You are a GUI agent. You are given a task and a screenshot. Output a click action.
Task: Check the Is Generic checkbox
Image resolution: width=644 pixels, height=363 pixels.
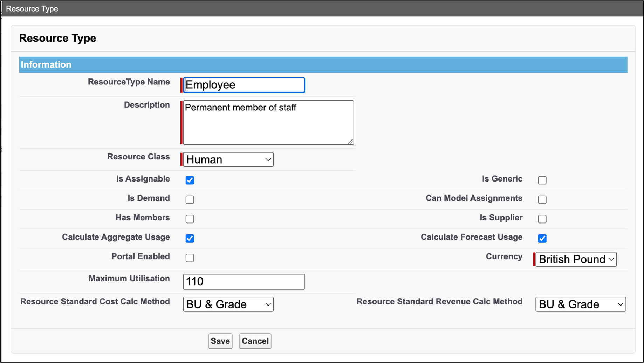coord(542,180)
